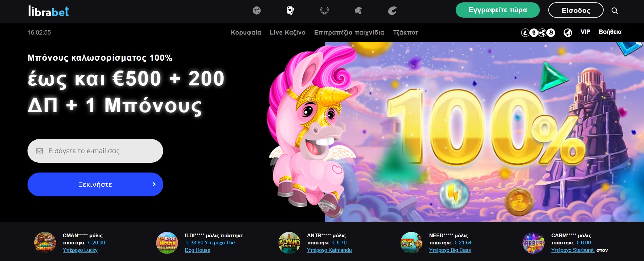
Task: Click the 16:02:55 clock text
Action: click(39, 33)
